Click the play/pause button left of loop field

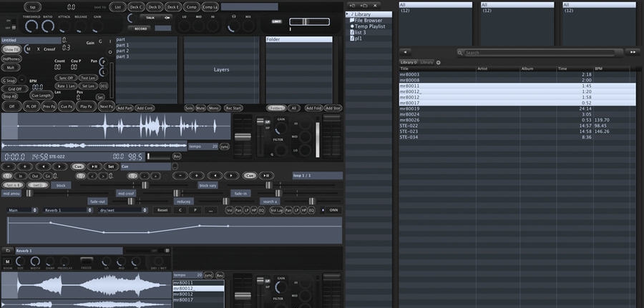point(266,176)
